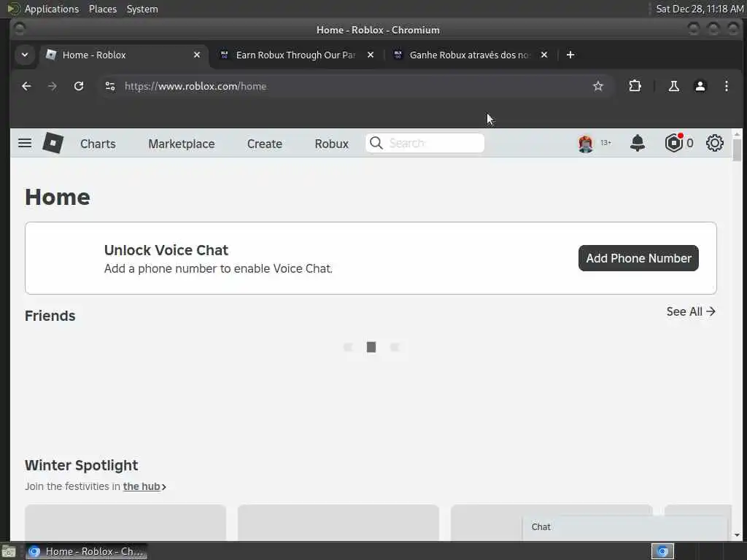The width and height of the screenshot is (747, 560).
Task: Open the Robux balance icon
Action: coord(673,143)
